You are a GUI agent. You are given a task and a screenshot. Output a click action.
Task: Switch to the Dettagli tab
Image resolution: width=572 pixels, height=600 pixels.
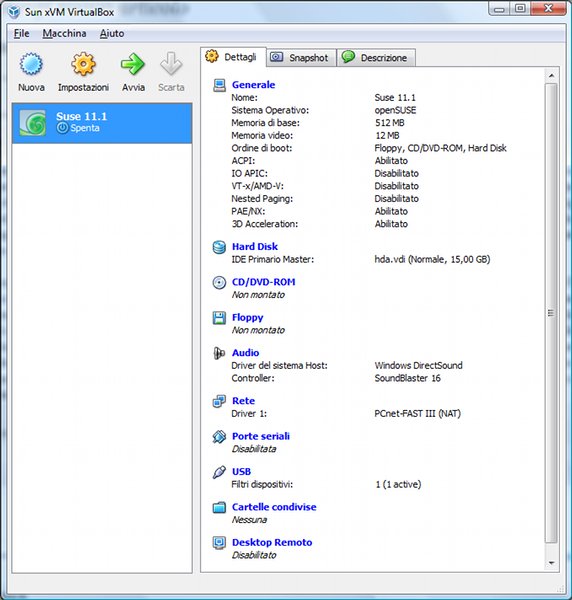[x=233, y=57]
